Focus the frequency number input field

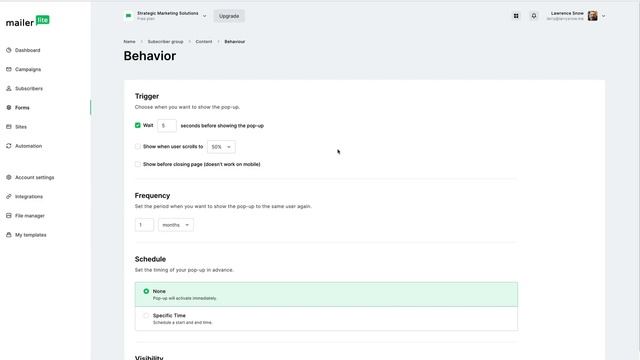[x=144, y=225]
